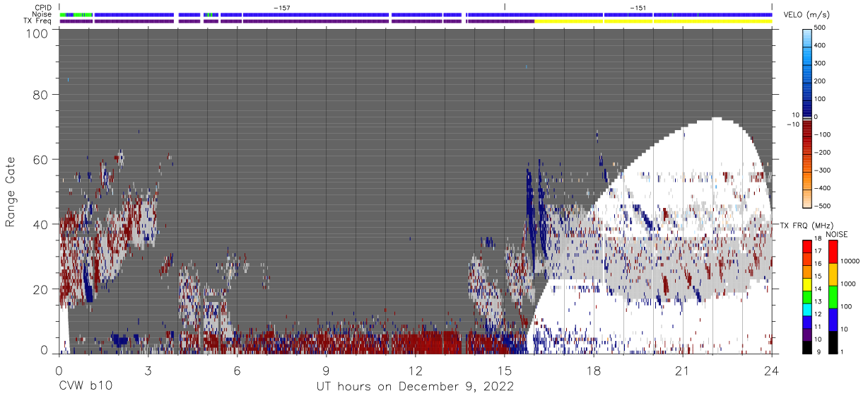Click the '16' TX frequency tick
This screenshot has height=401, width=868.
819,264
